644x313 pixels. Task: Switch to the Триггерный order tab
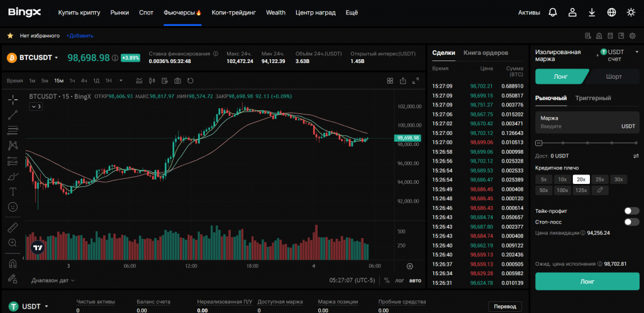(x=593, y=98)
